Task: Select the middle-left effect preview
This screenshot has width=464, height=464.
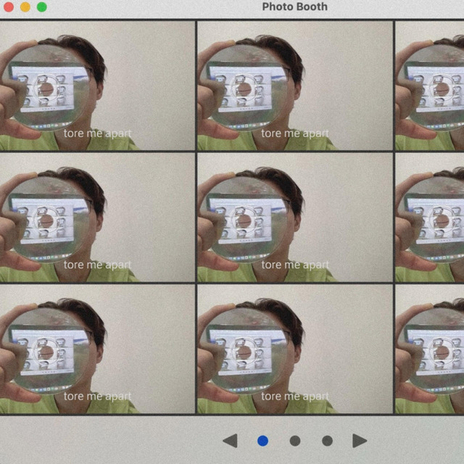Action: (97, 218)
